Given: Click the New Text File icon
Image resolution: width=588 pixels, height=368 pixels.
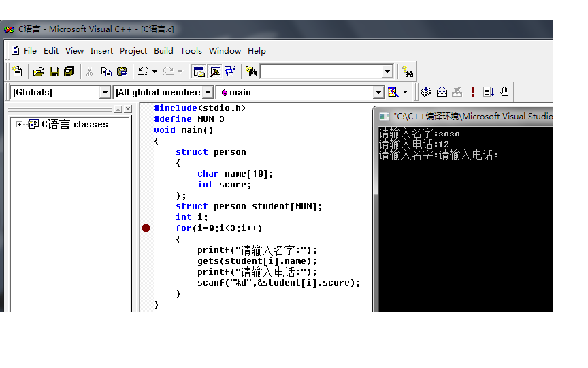Looking at the screenshot, I should tap(17, 72).
